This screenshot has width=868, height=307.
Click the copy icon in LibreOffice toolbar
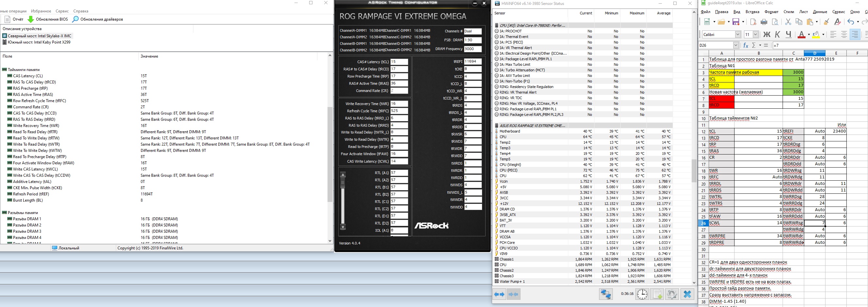[x=799, y=22]
